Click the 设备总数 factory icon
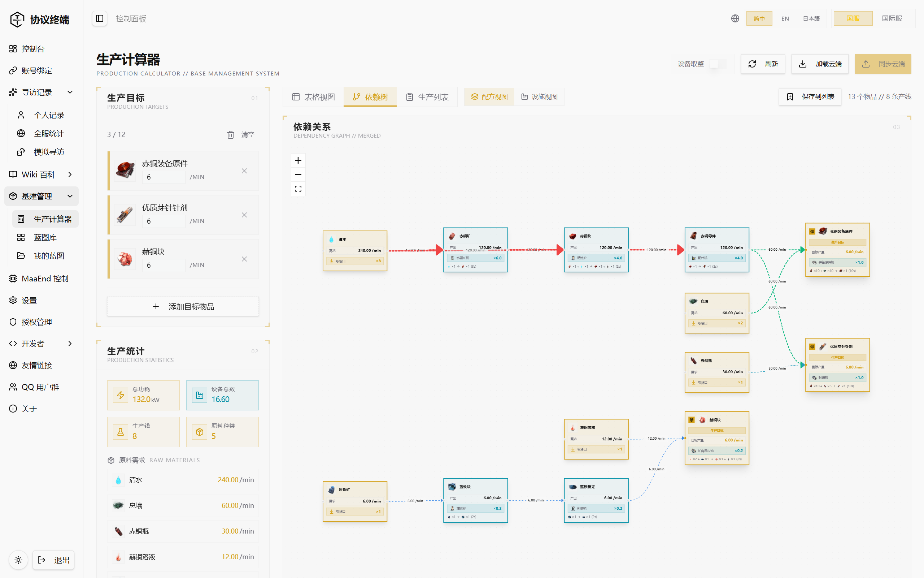The width and height of the screenshot is (924, 578). pyautogui.click(x=200, y=395)
